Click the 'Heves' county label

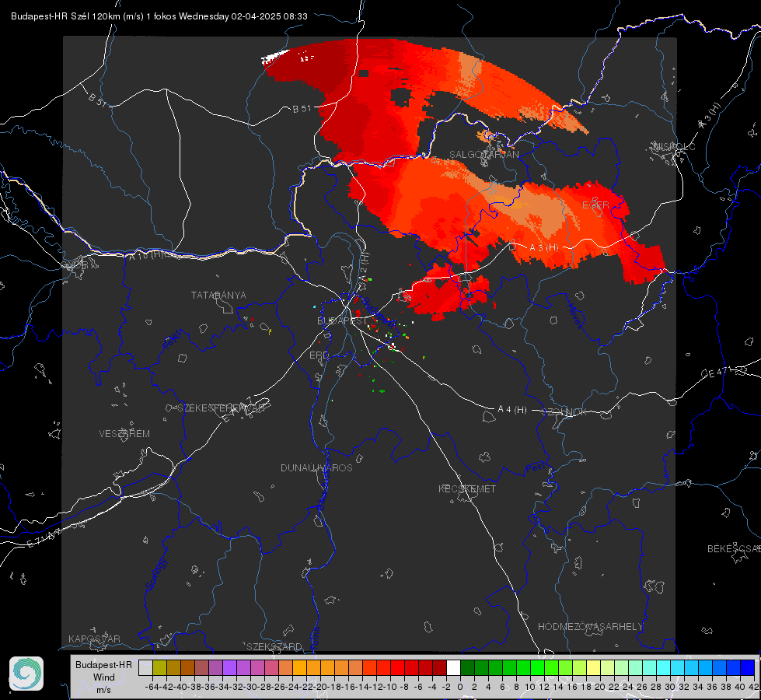tap(574, 317)
